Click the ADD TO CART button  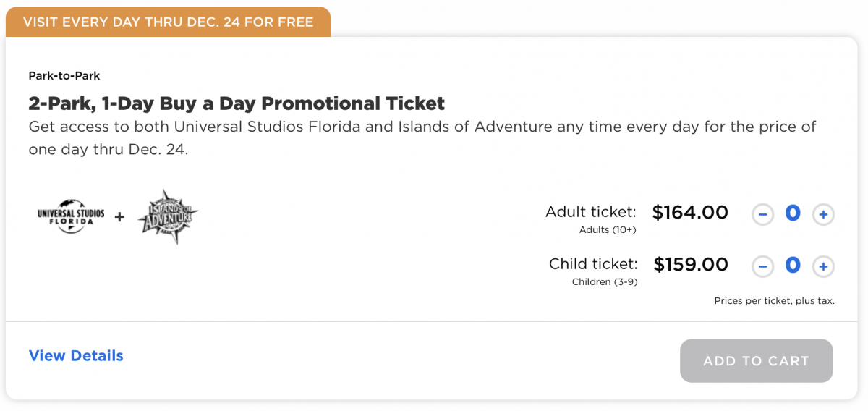tap(756, 360)
